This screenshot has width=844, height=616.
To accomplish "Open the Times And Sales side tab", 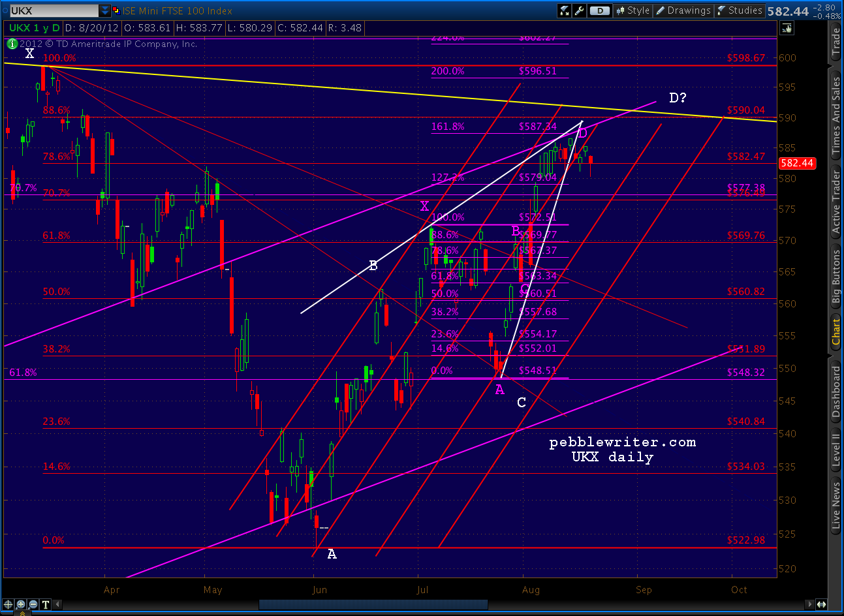I will 836,116.
